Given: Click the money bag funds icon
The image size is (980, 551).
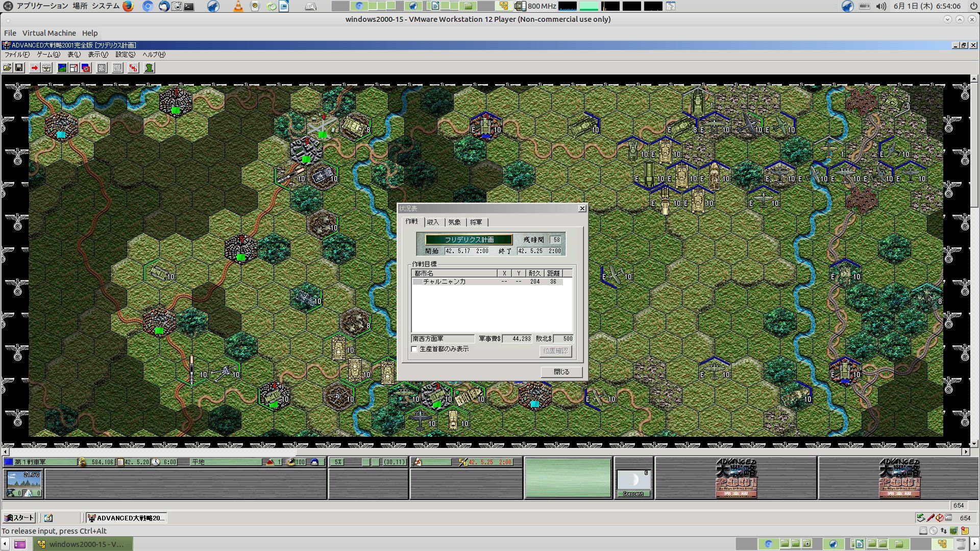Looking at the screenshot, I should point(82,462).
